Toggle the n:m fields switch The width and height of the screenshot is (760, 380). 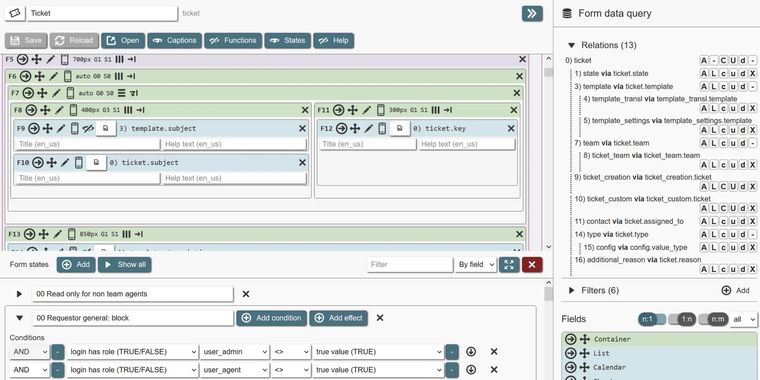click(712, 319)
